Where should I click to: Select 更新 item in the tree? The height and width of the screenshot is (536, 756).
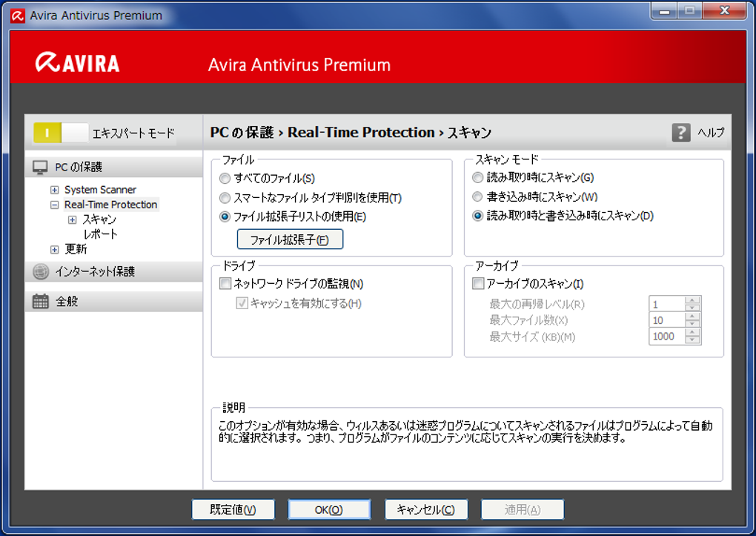76,249
